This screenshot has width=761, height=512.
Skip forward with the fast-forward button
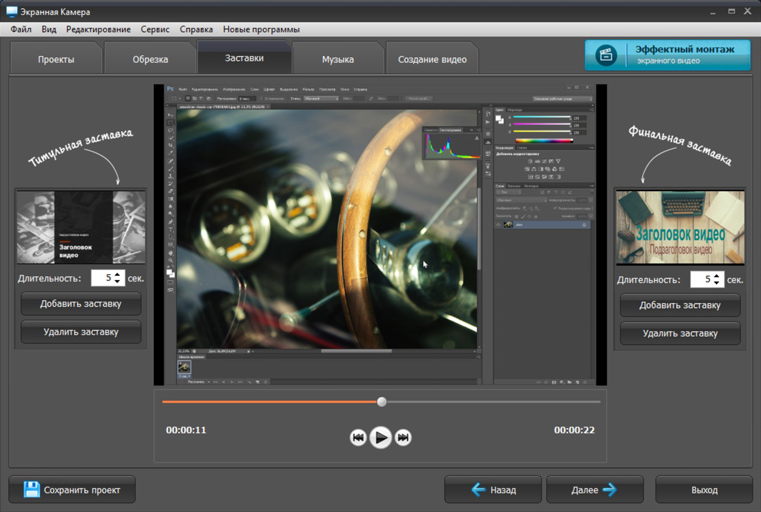(403, 437)
